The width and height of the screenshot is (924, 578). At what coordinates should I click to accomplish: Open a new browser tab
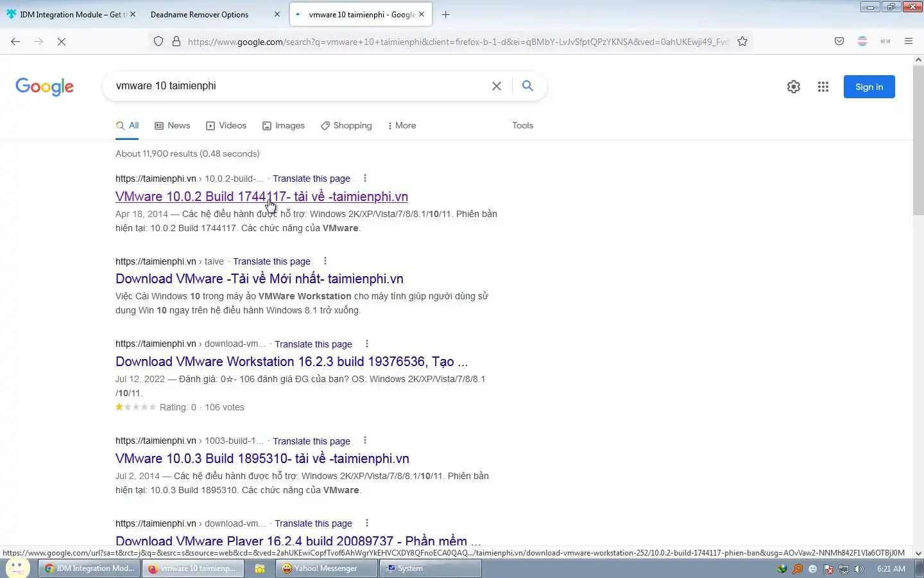pyautogui.click(x=446, y=14)
